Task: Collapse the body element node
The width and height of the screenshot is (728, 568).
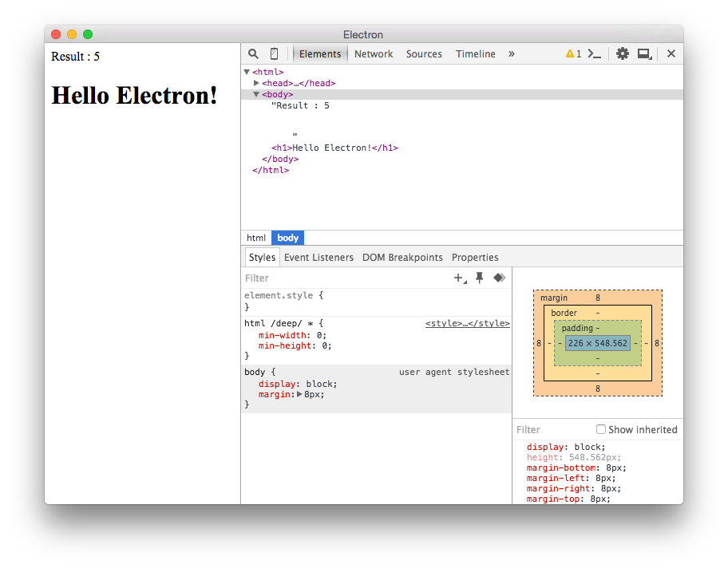Action: [x=257, y=94]
